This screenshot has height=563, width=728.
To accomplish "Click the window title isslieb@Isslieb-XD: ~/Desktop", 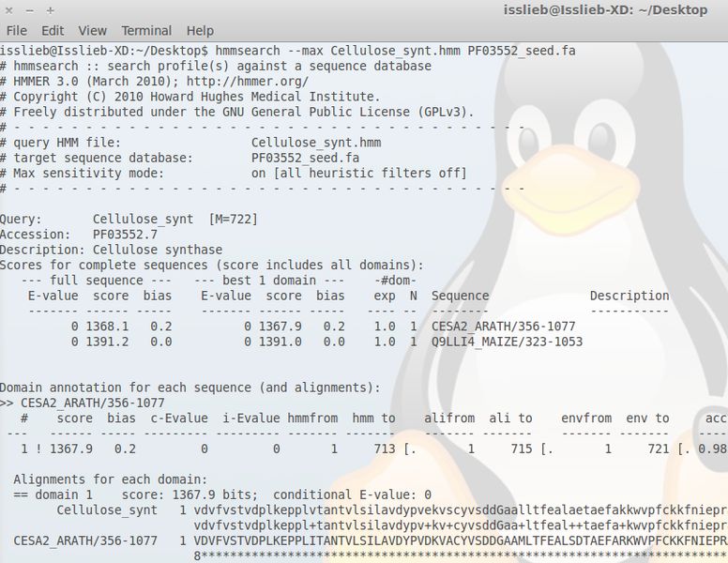I will 605,10.
